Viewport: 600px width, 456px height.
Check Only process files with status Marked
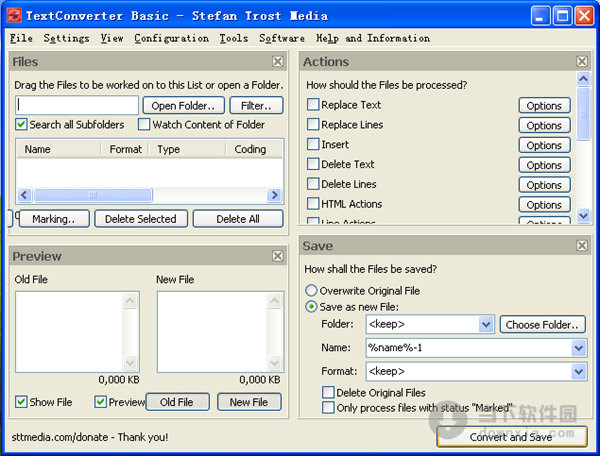tap(328, 407)
